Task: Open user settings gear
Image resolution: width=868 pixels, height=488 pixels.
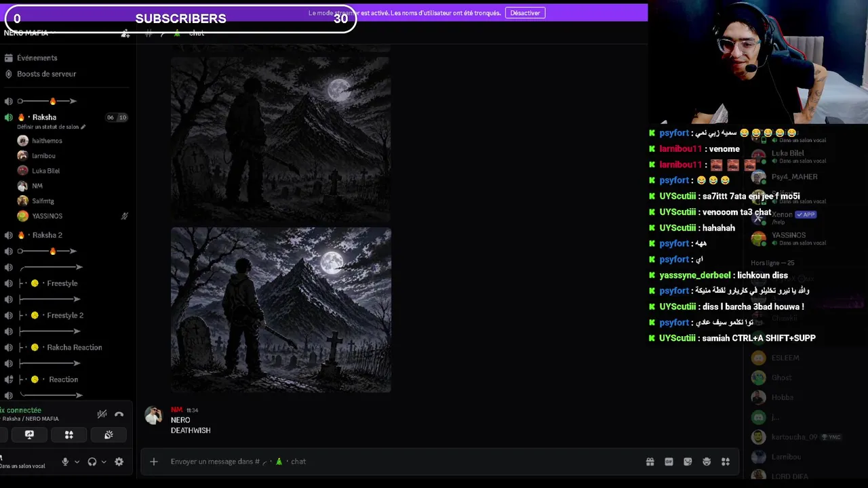Action: tap(119, 462)
